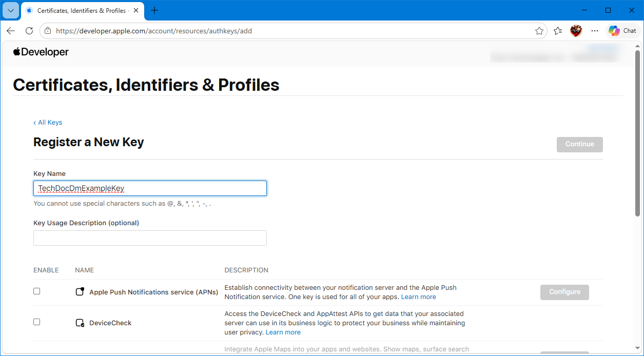Close the Certificates, Identifiers & Profiles tab
Image resolution: width=644 pixels, height=356 pixels.
(136, 10)
